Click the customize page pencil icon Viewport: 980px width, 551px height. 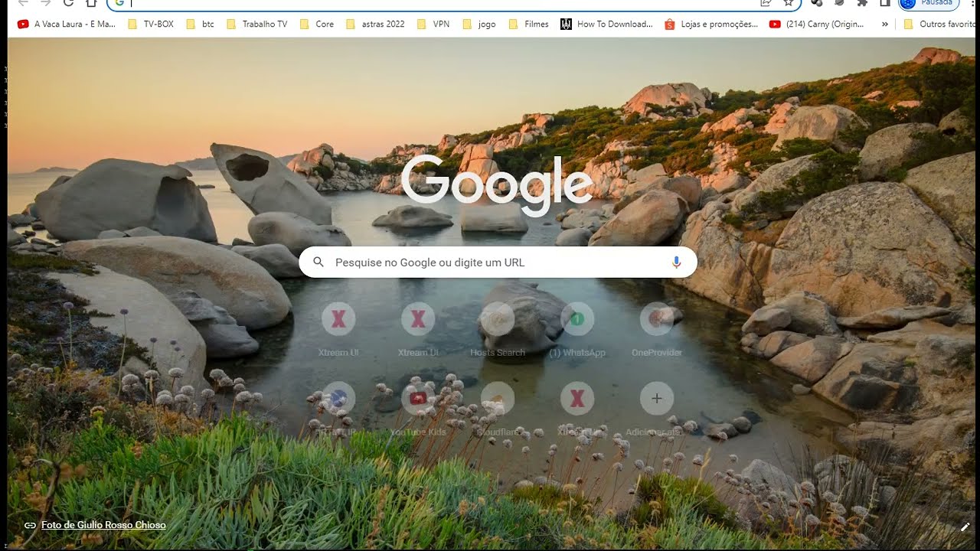tap(965, 527)
